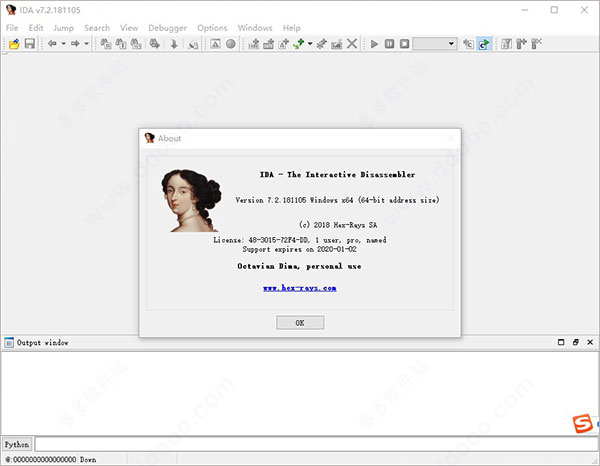600x466 pixels.
Task: Click the Output window title icon
Action: tap(9, 342)
